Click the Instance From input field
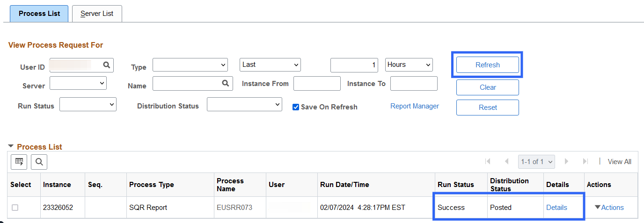The width and height of the screenshot is (644, 223). [317, 84]
